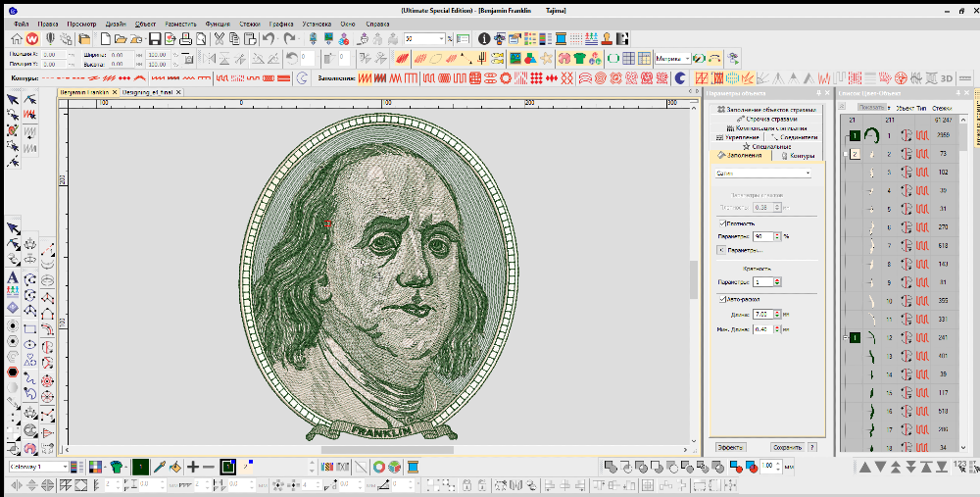Click the Cut scissors icon
The width and height of the screenshot is (980, 497).
pyautogui.click(x=220, y=39)
